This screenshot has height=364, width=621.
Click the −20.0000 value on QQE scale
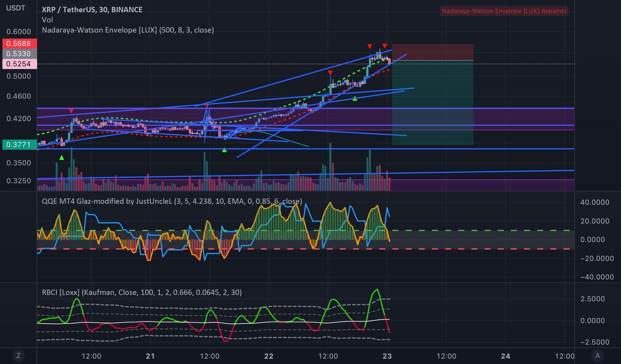(597, 259)
